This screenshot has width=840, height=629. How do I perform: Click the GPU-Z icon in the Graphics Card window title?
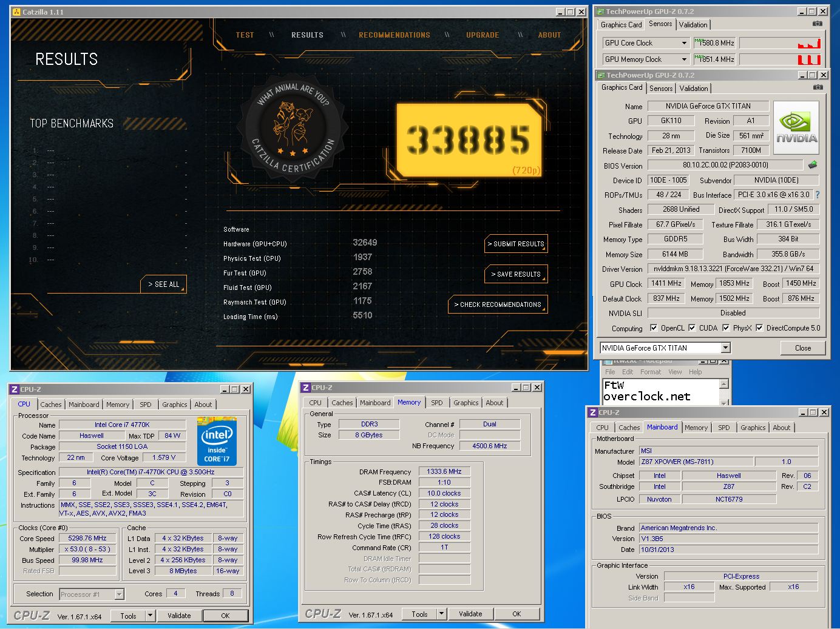[601, 75]
